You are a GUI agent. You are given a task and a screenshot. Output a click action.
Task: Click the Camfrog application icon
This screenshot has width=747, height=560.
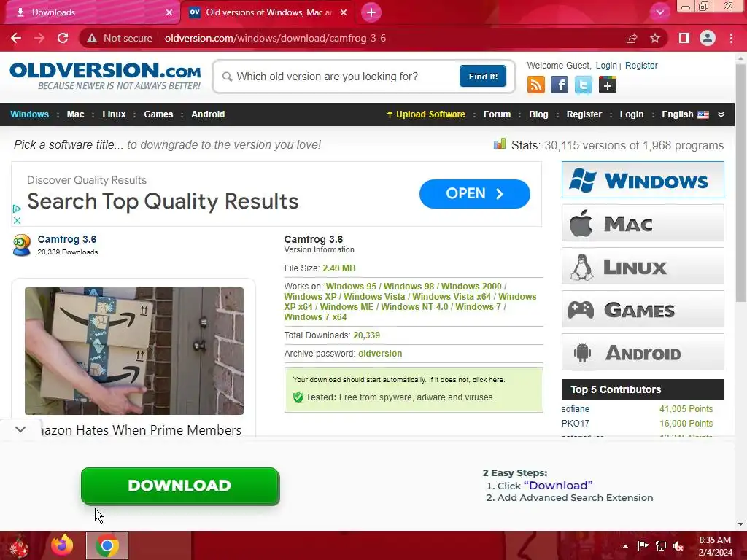point(21,245)
